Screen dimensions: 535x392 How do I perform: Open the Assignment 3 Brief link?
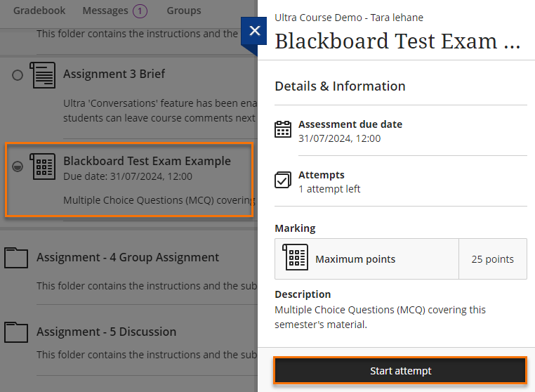114,74
